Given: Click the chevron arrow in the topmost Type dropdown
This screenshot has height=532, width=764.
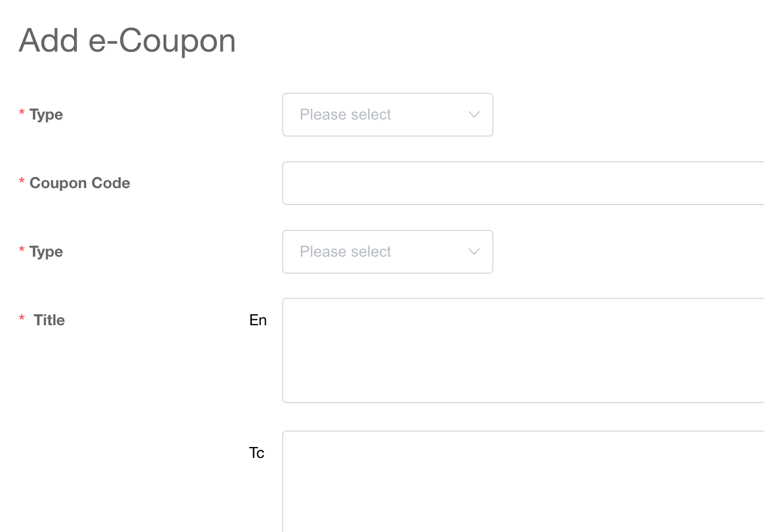Looking at the screenshot, I should 474,115.
